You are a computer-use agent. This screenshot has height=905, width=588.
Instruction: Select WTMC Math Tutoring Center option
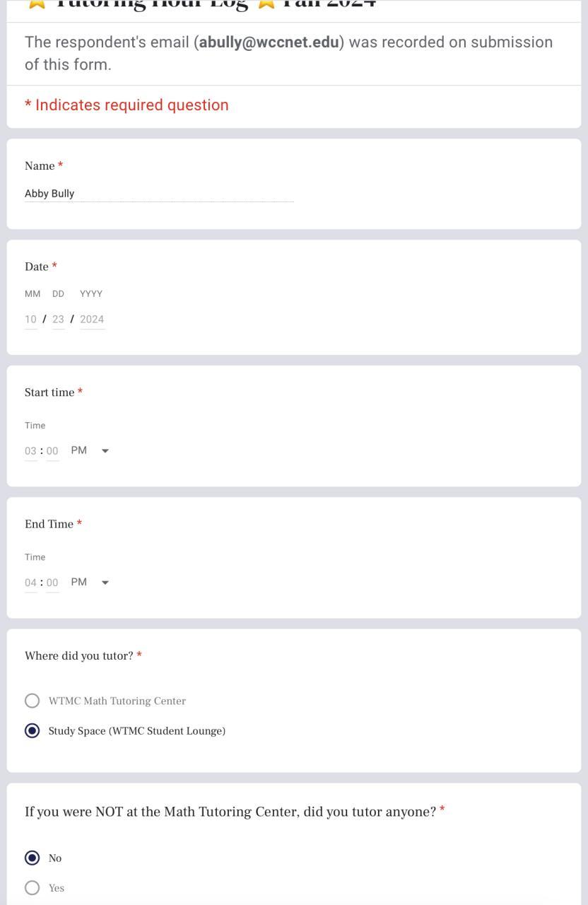pyautogui.click(x=33, y=701)
